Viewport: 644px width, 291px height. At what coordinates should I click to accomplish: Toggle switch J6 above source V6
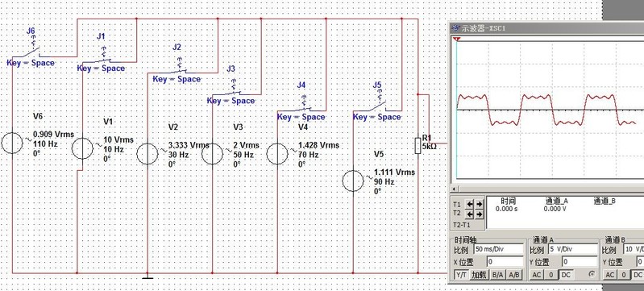[31, 52]
